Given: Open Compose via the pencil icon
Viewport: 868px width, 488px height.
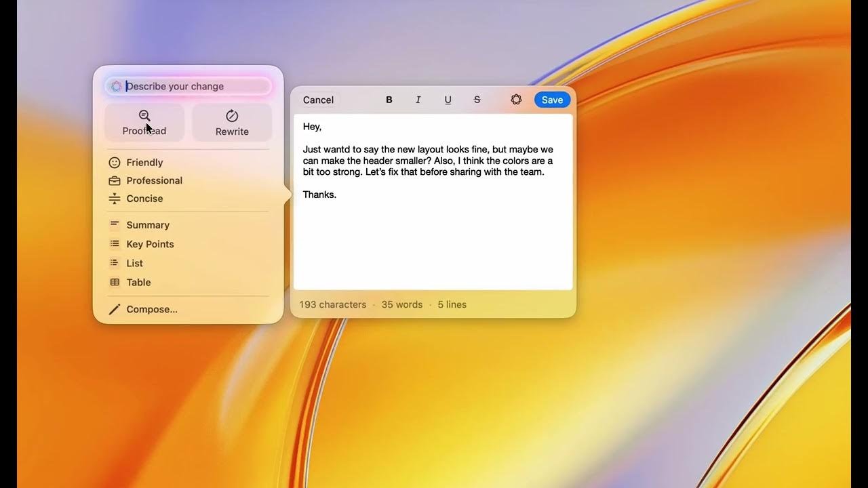Looking at the screenshot, I should pyautogui.click(x=114, y=309).
